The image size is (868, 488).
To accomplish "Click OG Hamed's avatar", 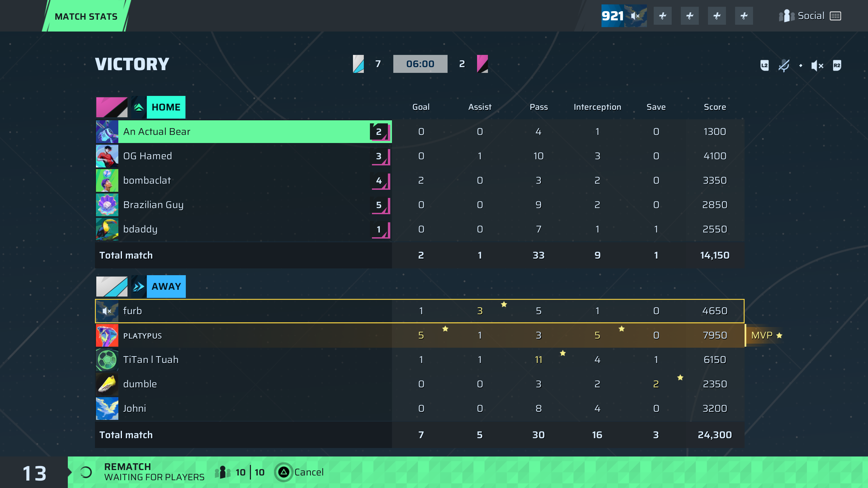I will (107, 156).
